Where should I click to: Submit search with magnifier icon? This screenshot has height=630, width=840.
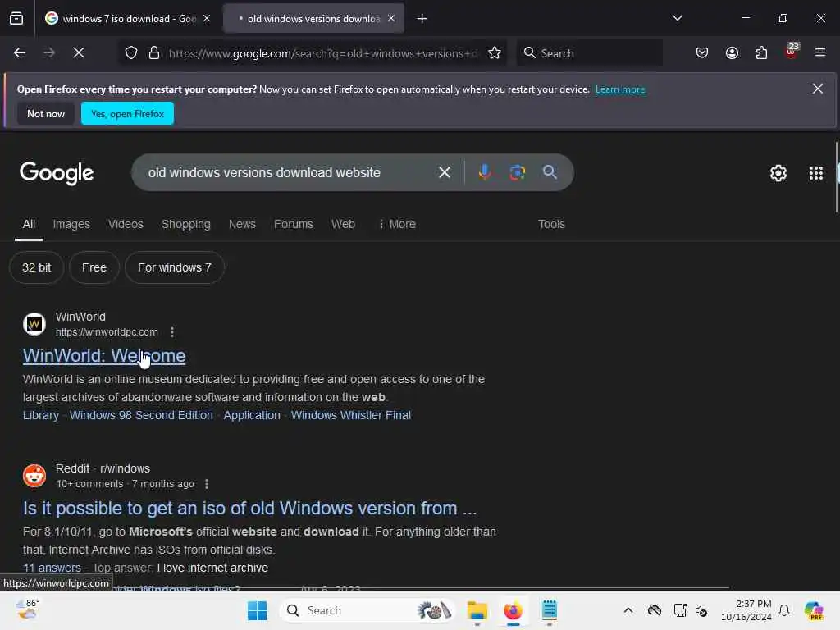[x=550, y=172]
